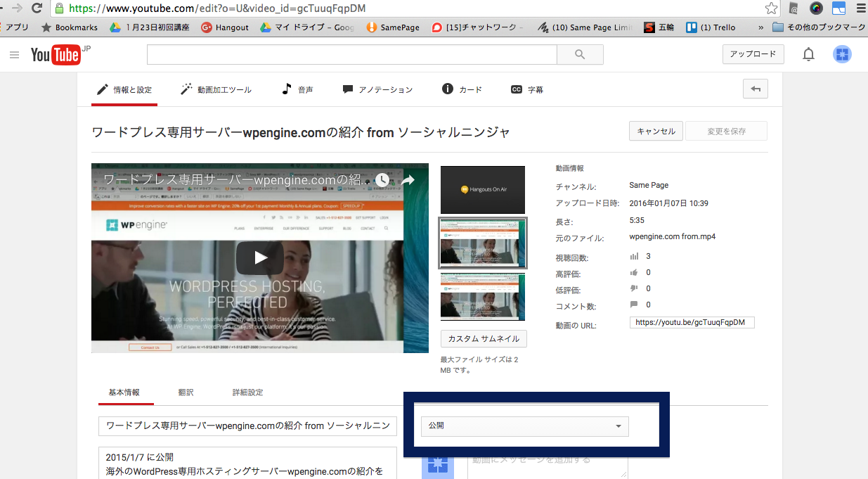Click the browser address bar

pyautogui.click(x=415, y=8)
